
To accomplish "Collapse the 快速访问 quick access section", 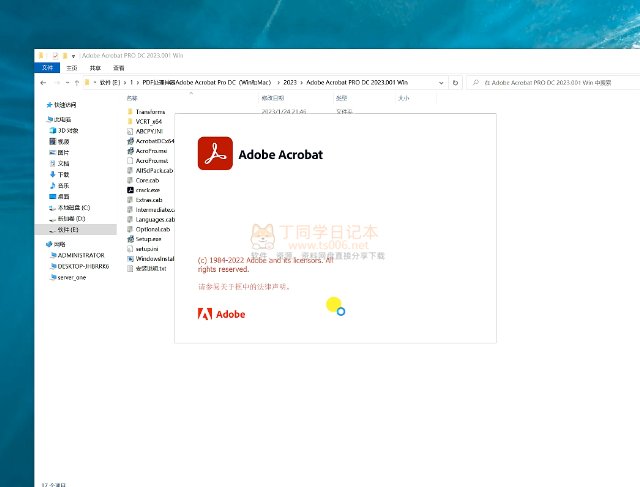I will coord(41,104).
